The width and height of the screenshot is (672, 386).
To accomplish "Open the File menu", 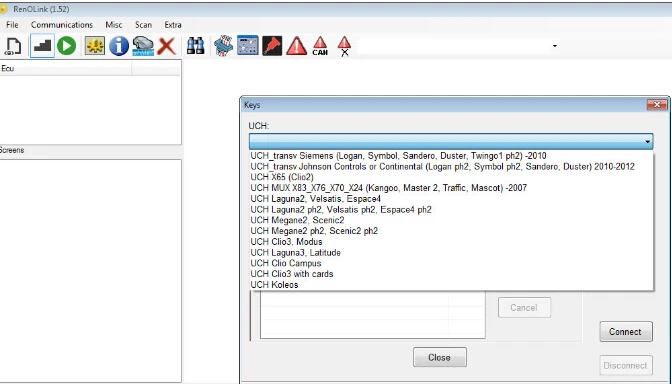I will [12, 25].
